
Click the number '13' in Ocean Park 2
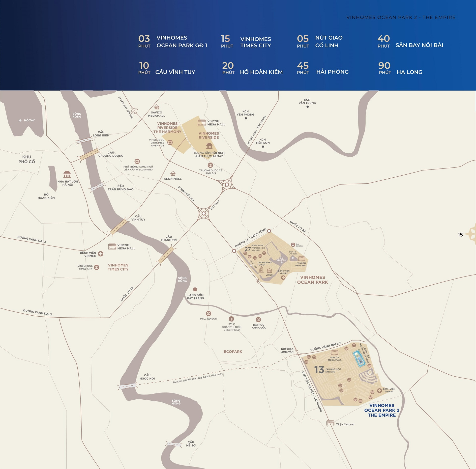(319, 370)
